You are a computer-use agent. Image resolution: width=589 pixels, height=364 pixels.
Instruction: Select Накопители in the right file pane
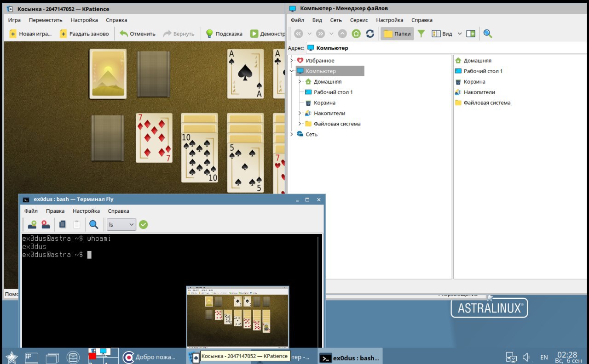pyautogui.click(x=475, y=92)
